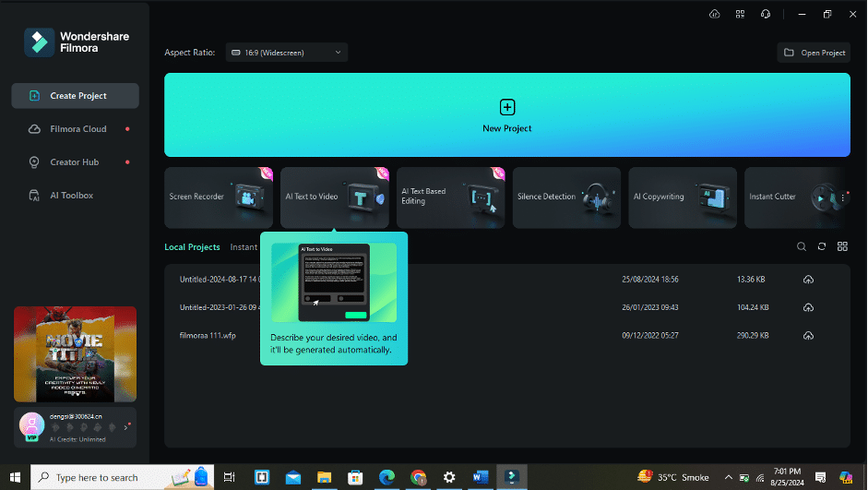Image resolution: width=868 pixels, height=490 pixels.
Task: Open the cloud download icon in title bar
Action: (714, 14)
